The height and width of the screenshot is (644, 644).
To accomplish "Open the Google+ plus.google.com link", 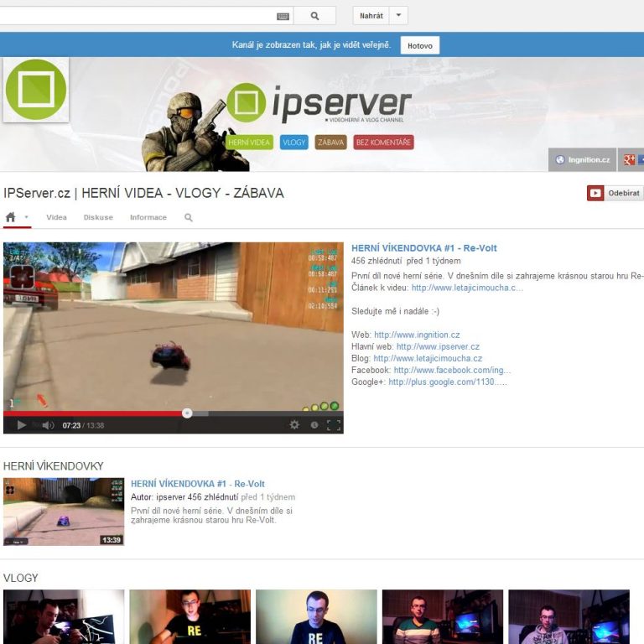I will coord(448,382).
